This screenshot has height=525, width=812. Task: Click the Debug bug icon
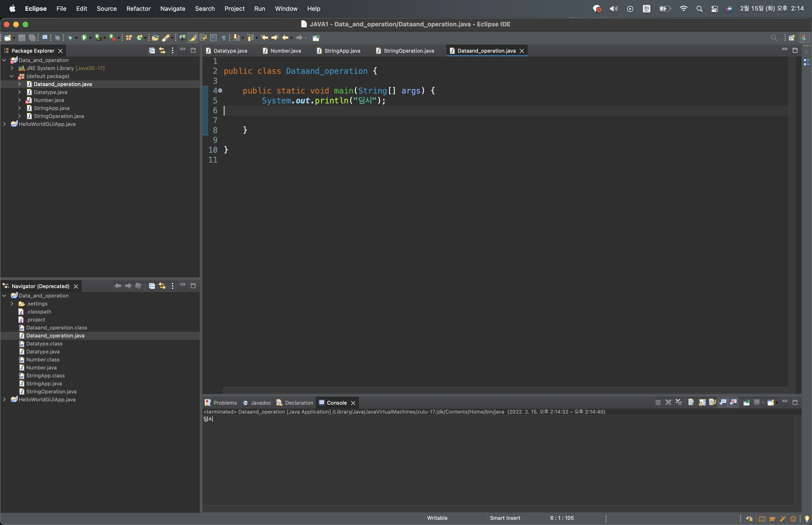[x=70, y=38]
